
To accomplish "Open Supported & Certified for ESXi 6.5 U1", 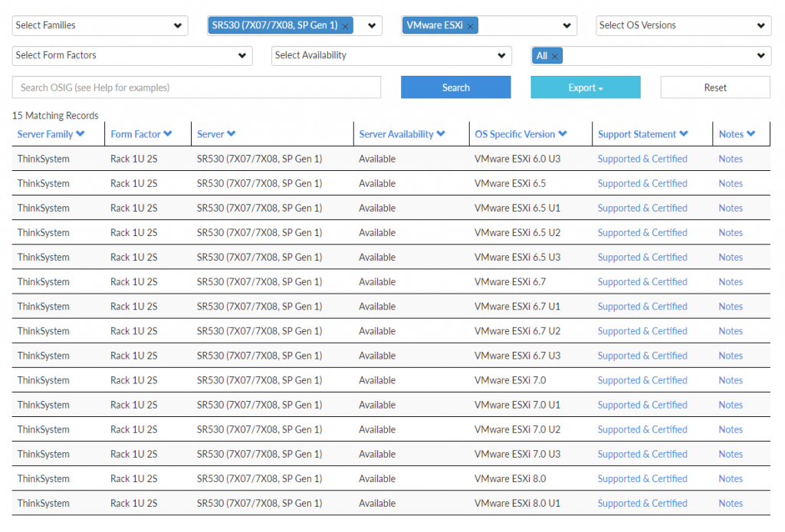I will tap(642, 208).
